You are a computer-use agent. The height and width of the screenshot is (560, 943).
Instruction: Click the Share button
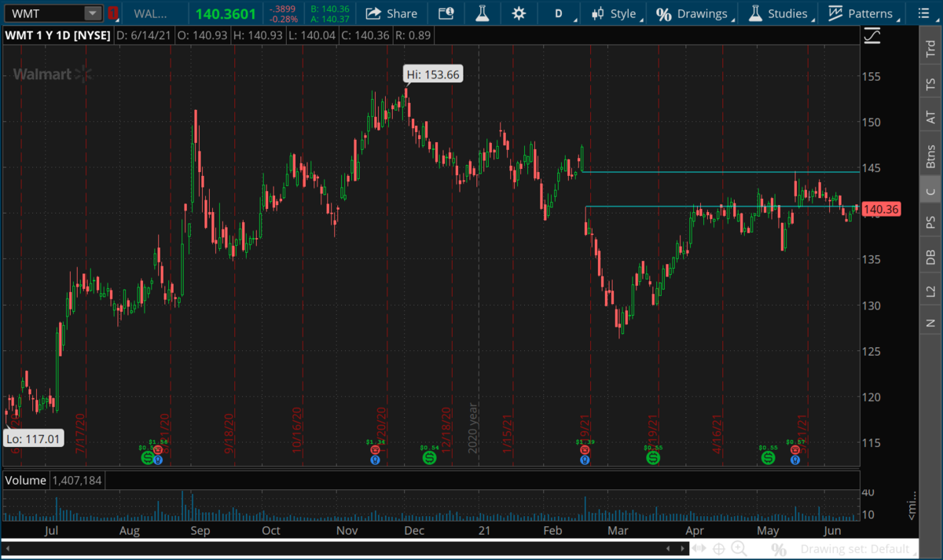[391, 13]
